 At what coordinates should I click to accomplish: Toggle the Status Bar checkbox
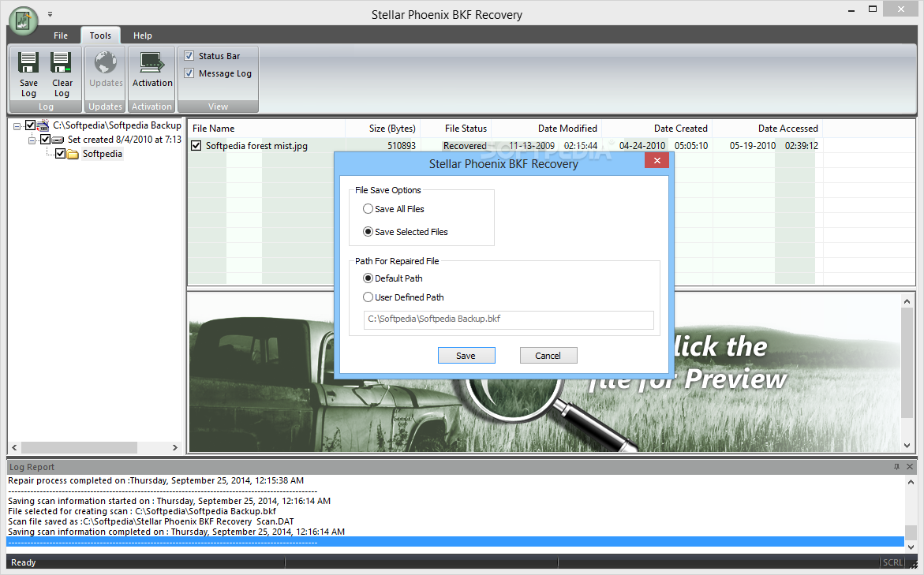189,56
